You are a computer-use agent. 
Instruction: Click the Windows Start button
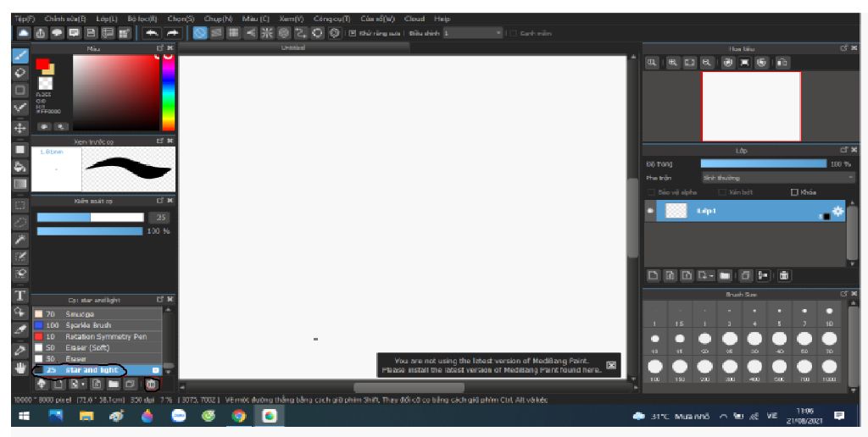[25, 416]
